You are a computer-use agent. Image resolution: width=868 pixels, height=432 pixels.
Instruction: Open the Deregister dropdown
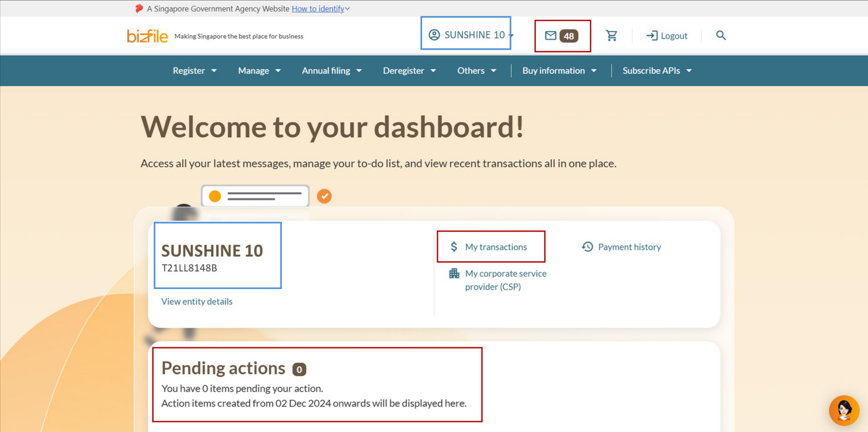coord(409,71)
